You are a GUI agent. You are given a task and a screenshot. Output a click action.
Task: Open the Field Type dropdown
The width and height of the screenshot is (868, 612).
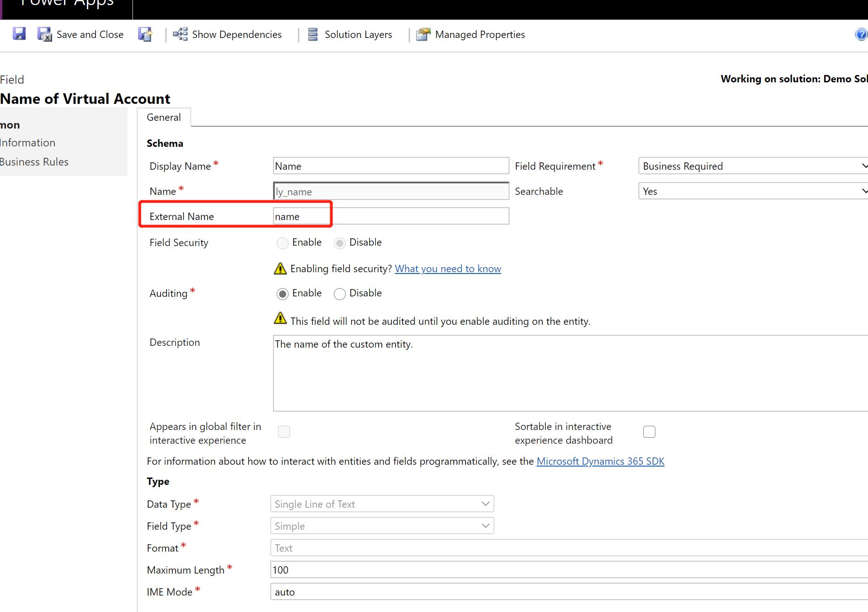tap(382, 526)
